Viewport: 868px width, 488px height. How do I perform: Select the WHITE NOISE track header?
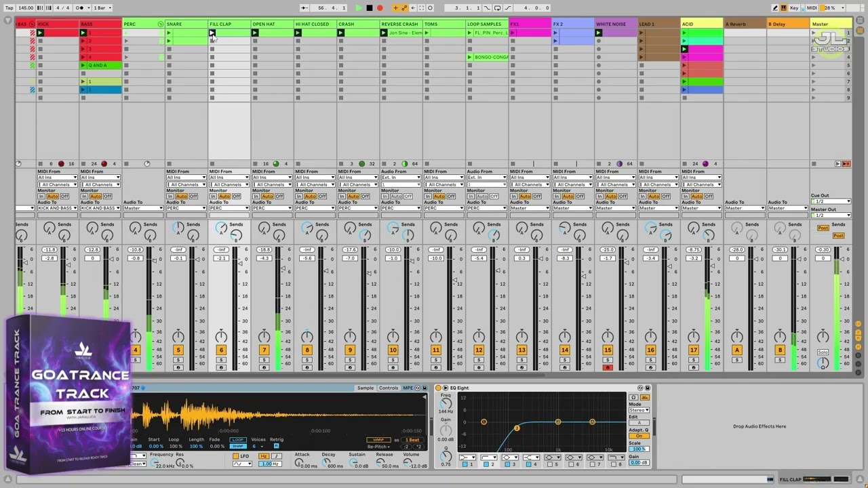coord(616,24)
